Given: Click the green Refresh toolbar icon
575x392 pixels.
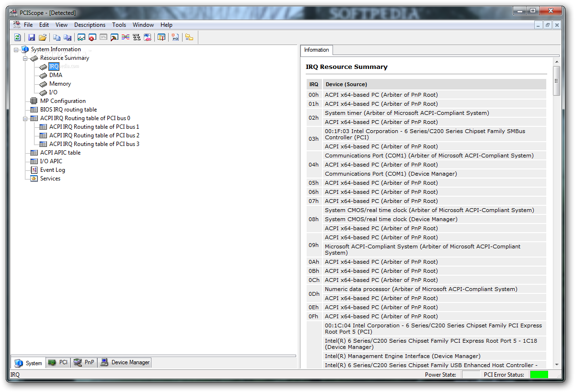Looking at the screenshot, I should point(18,37).
